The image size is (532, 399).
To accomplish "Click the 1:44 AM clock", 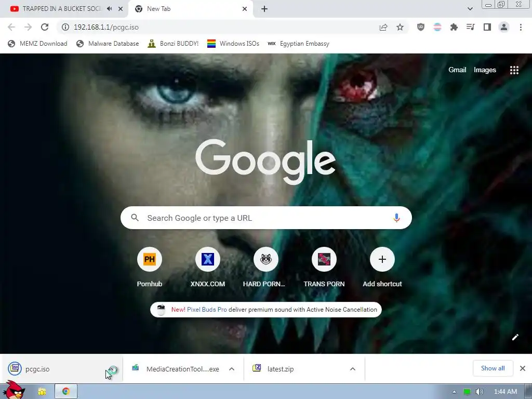I will point(506,392).
